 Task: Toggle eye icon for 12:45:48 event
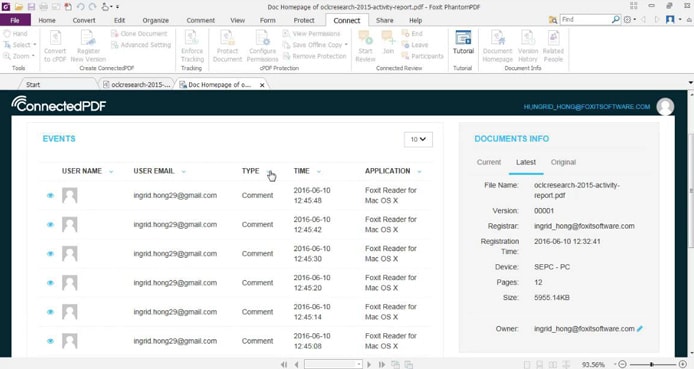point(50,195)
